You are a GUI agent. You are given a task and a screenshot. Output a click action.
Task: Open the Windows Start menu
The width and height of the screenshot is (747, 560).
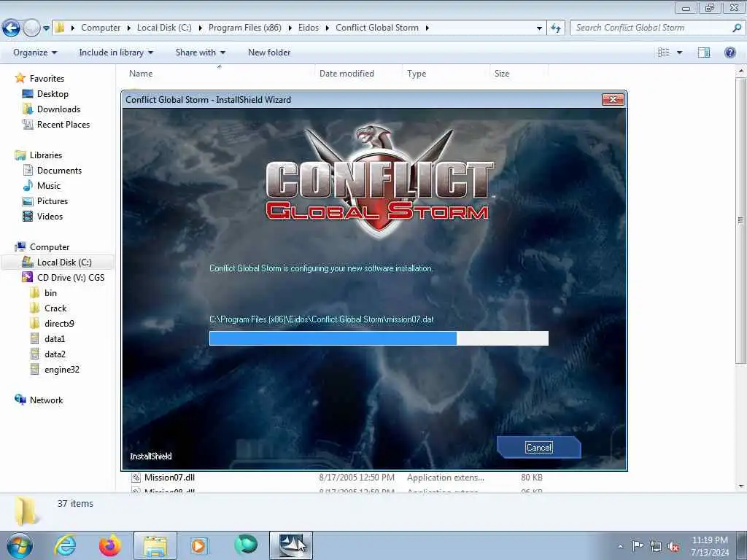pos(20,545)
